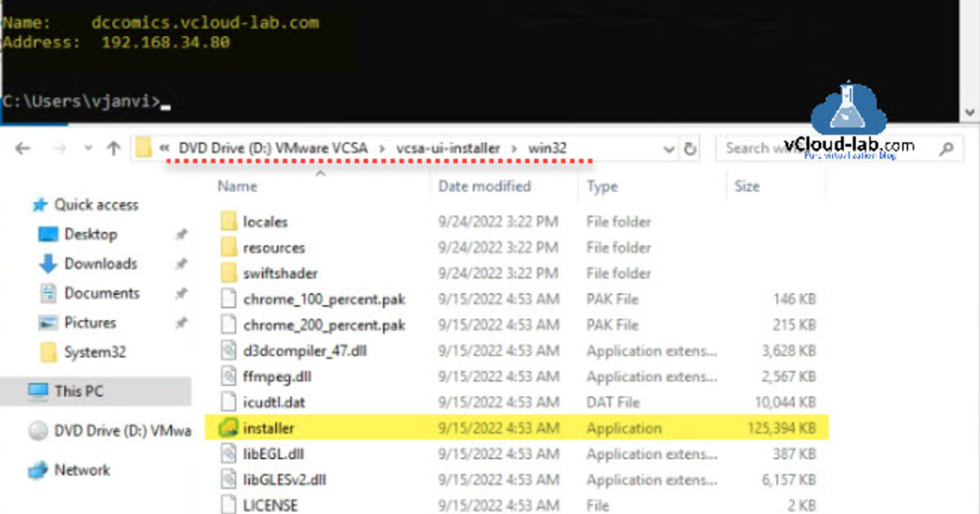Sort files by Date modified column

point(484,186)
